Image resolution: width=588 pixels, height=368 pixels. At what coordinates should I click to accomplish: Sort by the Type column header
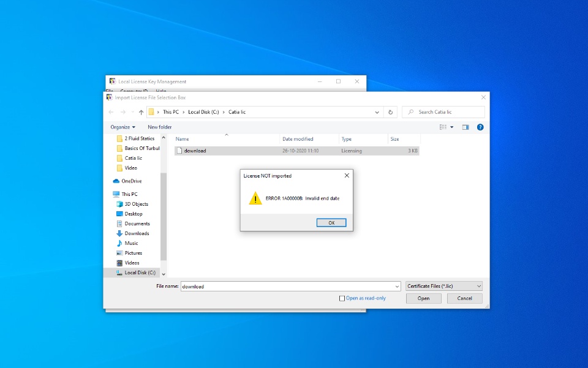pyautogui.click(x=363, y=139)
